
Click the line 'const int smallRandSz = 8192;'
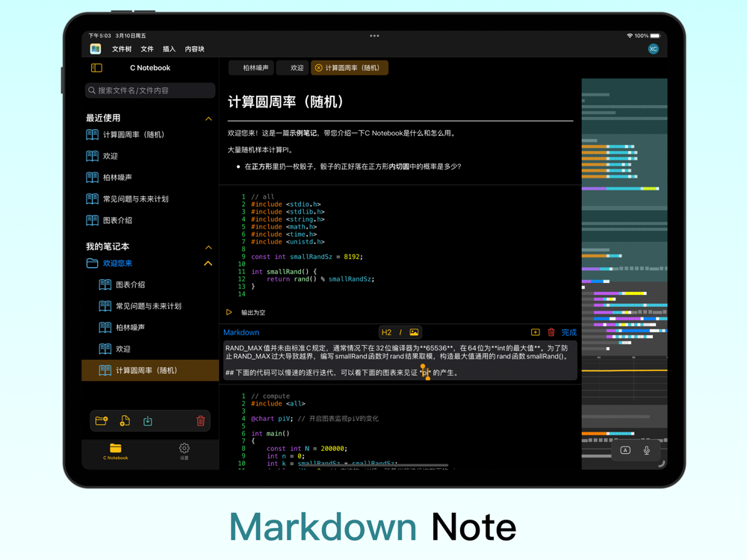coord(307,257)
